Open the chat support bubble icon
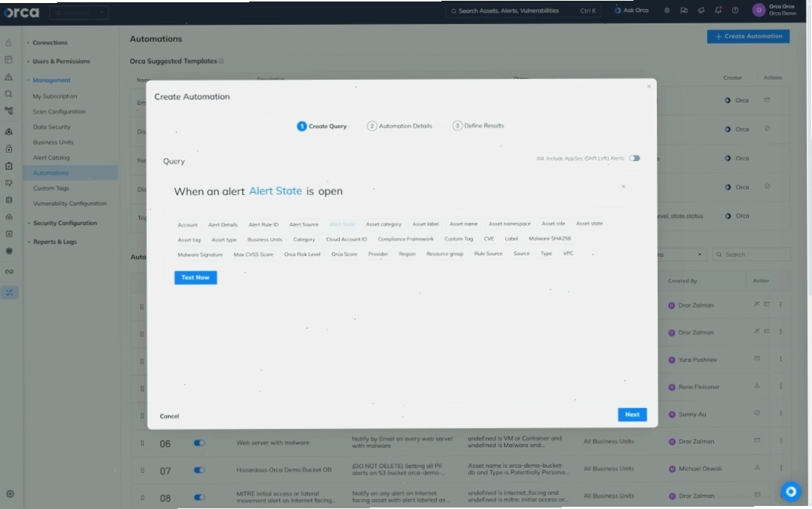The height and width of the screenshot is (509, 812). 791,492
